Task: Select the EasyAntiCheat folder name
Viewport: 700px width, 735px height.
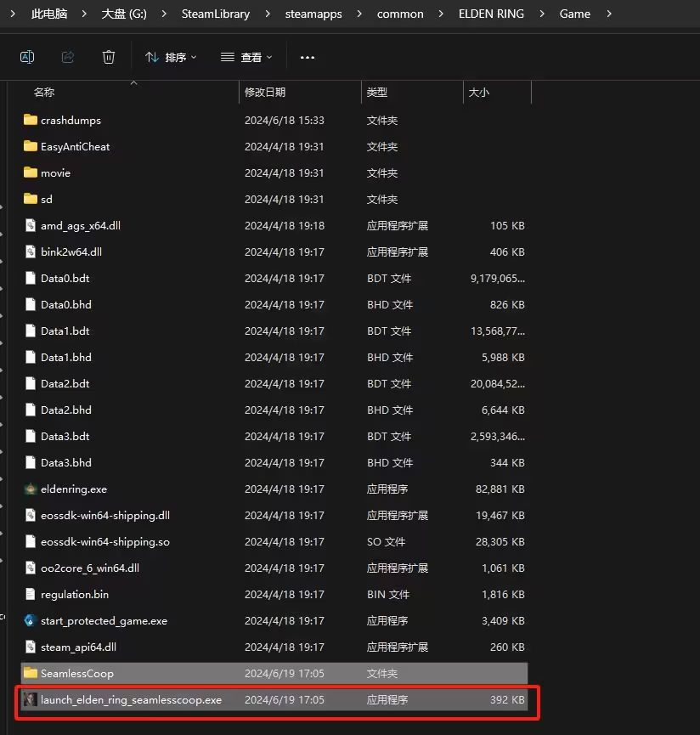Action: point(76,147)
